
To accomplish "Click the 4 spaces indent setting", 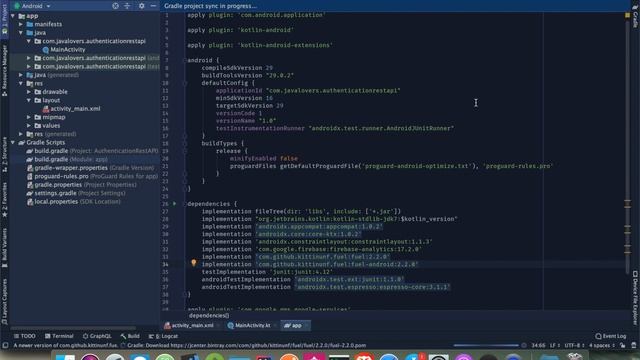I will (602, 345).
